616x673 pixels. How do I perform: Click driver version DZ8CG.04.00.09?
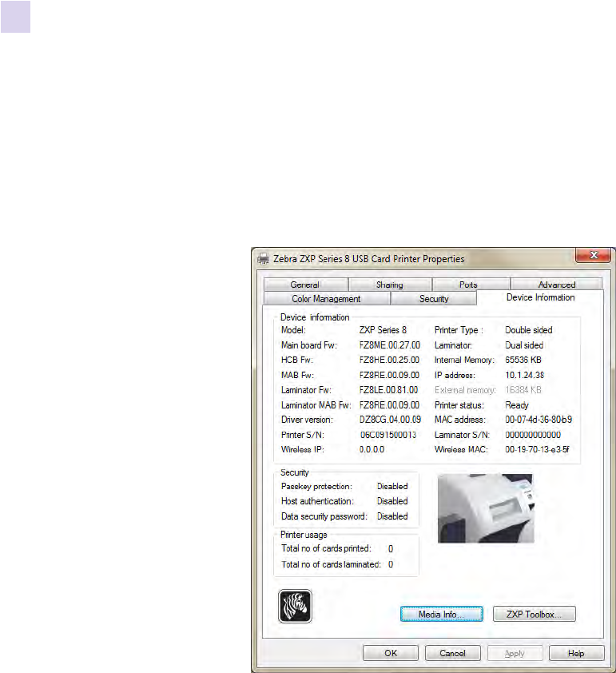[x=390, y=420]
